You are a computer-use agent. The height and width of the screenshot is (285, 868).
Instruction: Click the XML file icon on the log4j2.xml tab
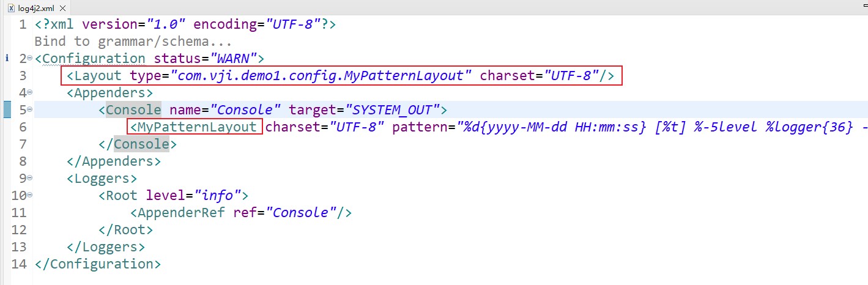coord(11,7)
